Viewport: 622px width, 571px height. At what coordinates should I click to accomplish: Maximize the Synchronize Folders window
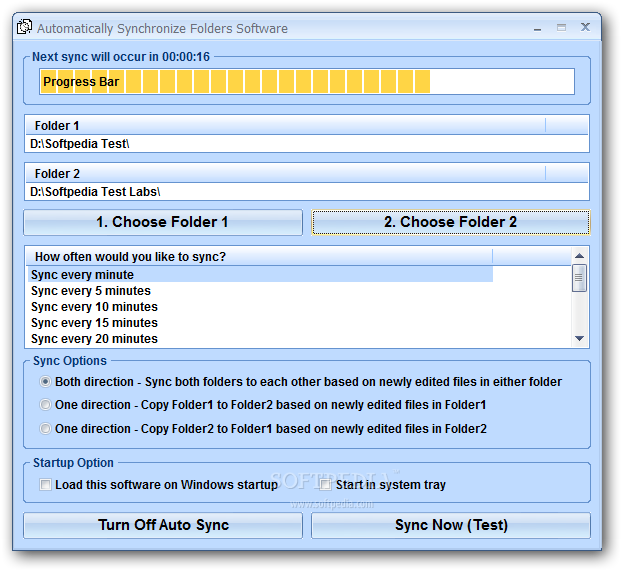[x=561, y=27]
